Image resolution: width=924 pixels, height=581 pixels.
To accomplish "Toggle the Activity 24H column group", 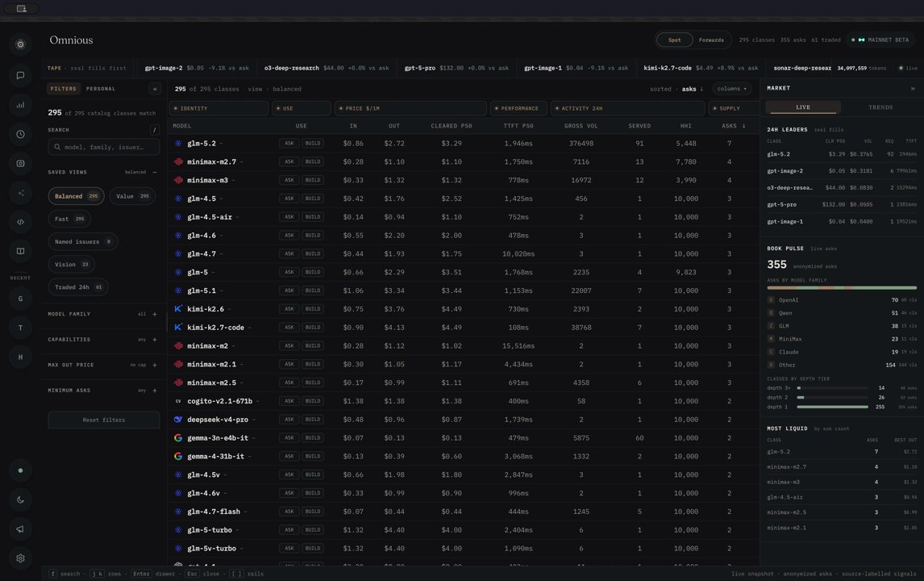I will tap(627, 108).
